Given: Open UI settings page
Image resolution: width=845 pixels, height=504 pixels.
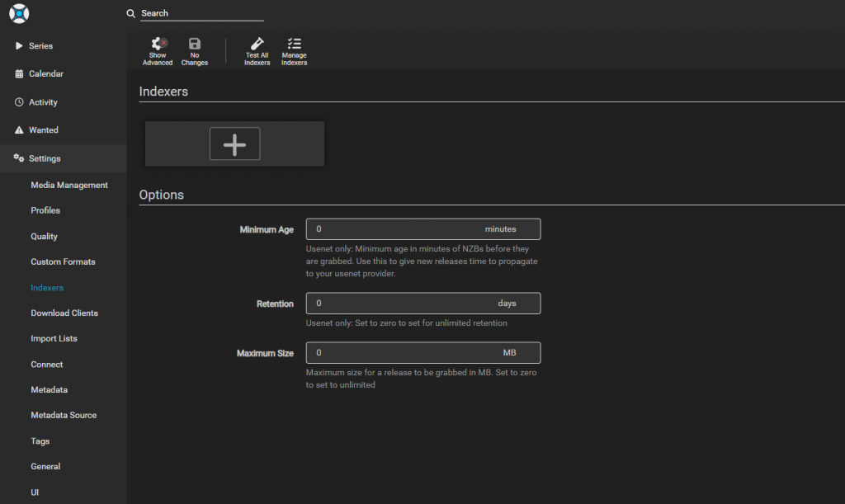Looking at the screenshot, I should point(35,492).
